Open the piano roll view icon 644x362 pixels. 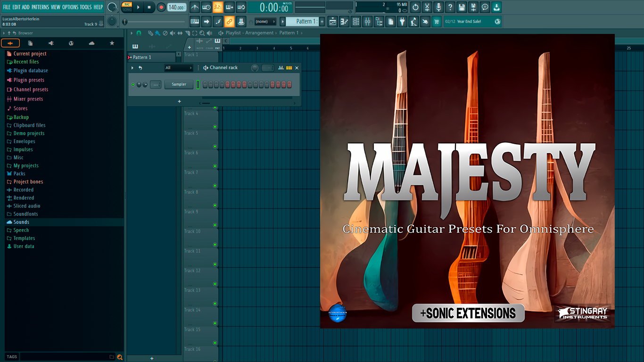click(x=344, y=21)
